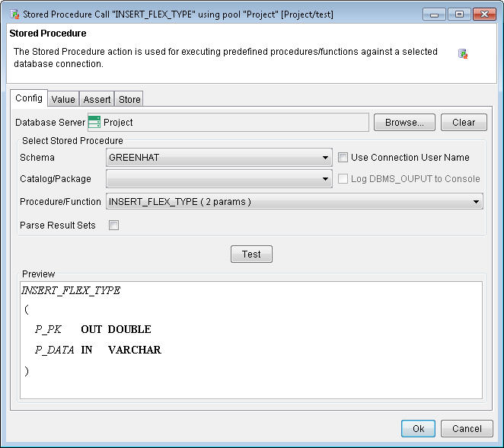Viewport: 504px width, 448px height.
Task: Open the Schema dropdown showing GREENHAT
Action: tap(219, 158)
